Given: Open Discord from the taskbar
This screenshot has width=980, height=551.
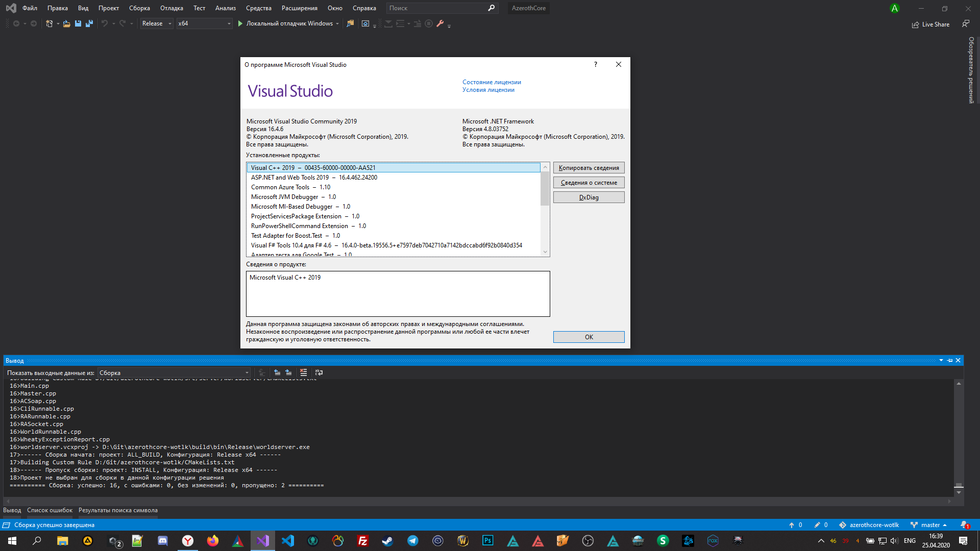Looking at the screenshot, I should [x=163, y=541].
